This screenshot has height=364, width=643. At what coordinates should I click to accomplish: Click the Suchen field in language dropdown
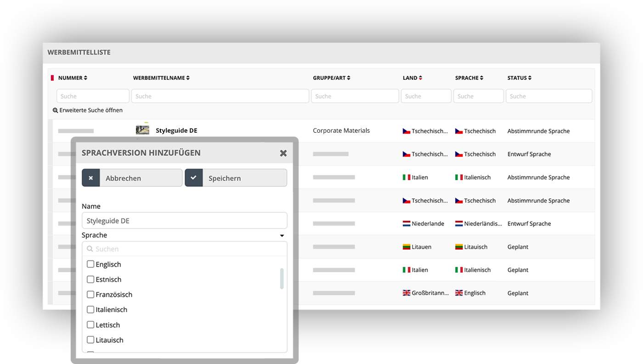pyautogui.click(x=185, y=249)
